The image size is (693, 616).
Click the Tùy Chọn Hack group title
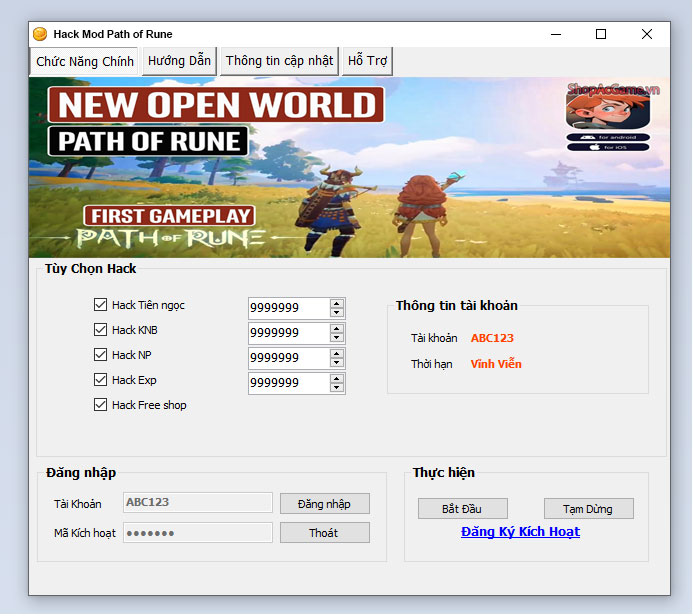[90, 269]
